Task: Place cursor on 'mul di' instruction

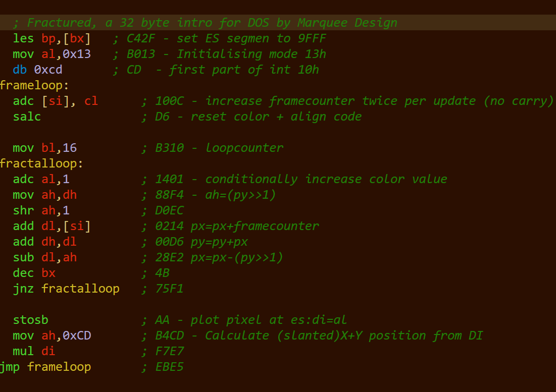Action: tap(34, 351)
